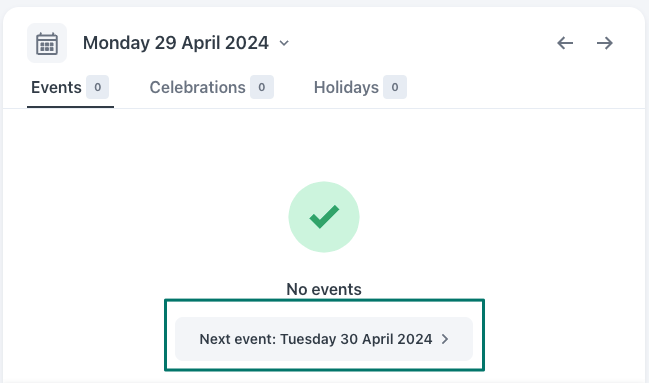Open the date picker dropdown chevron
This screenshot has height=383, width=649.
coord(284,43)
